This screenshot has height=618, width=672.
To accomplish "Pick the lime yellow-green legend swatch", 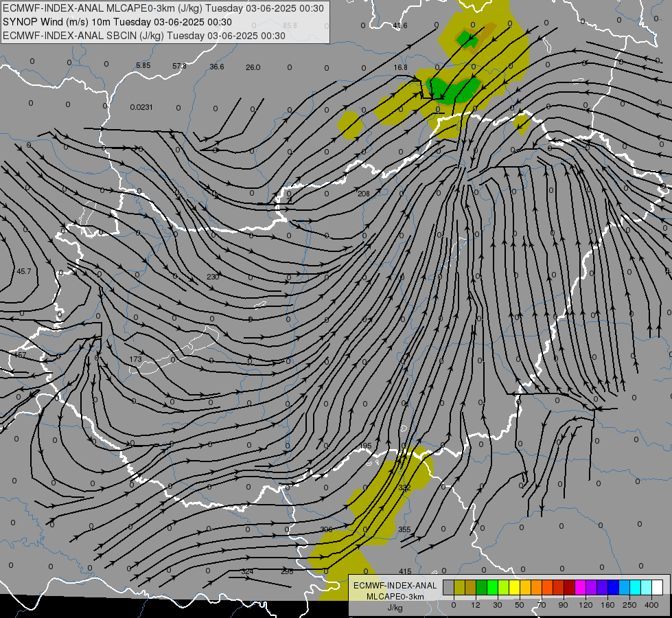I will pyautogui.click(x=504, y=588).
